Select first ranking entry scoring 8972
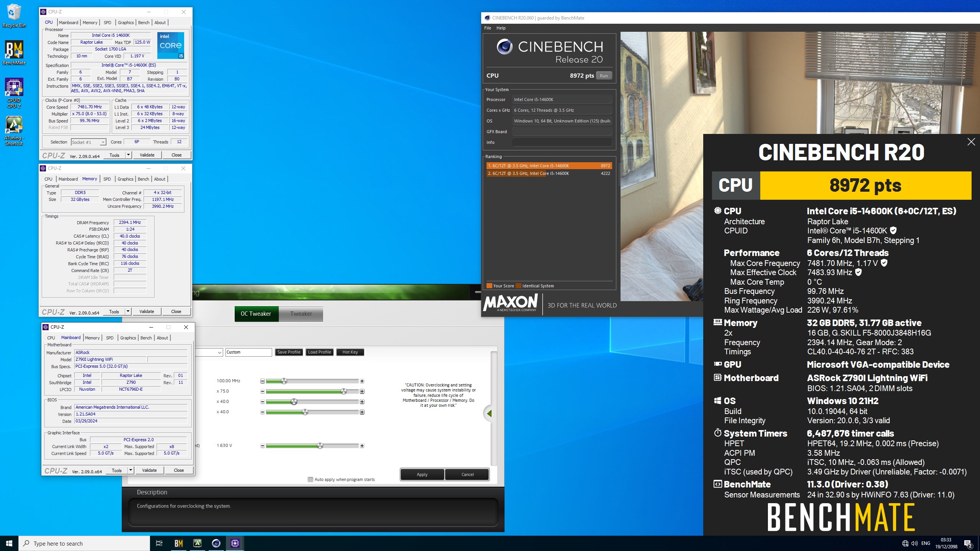Image resolution: width=980 pixels, height=551 pixels. click(549, 166)
